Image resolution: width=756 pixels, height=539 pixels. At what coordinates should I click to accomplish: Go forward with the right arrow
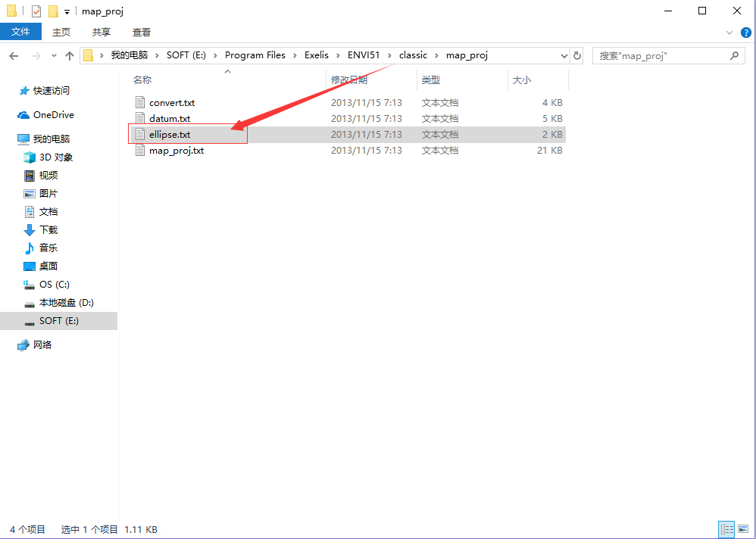tap(36, 56)
